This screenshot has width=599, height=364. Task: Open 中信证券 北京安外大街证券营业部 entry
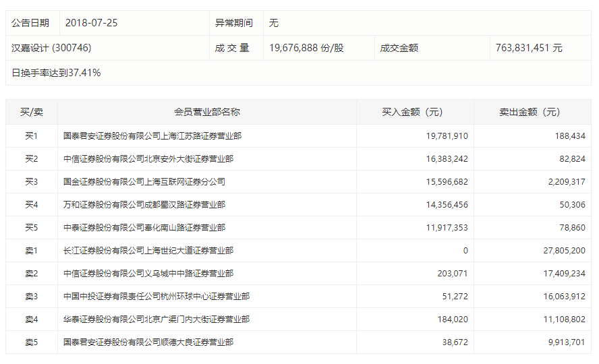point(148,159)
